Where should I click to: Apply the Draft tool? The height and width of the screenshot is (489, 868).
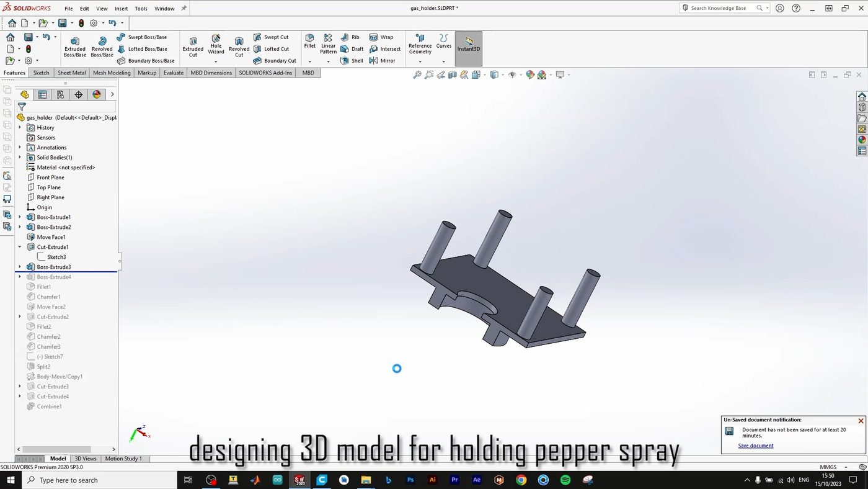[x=352, y=49]
